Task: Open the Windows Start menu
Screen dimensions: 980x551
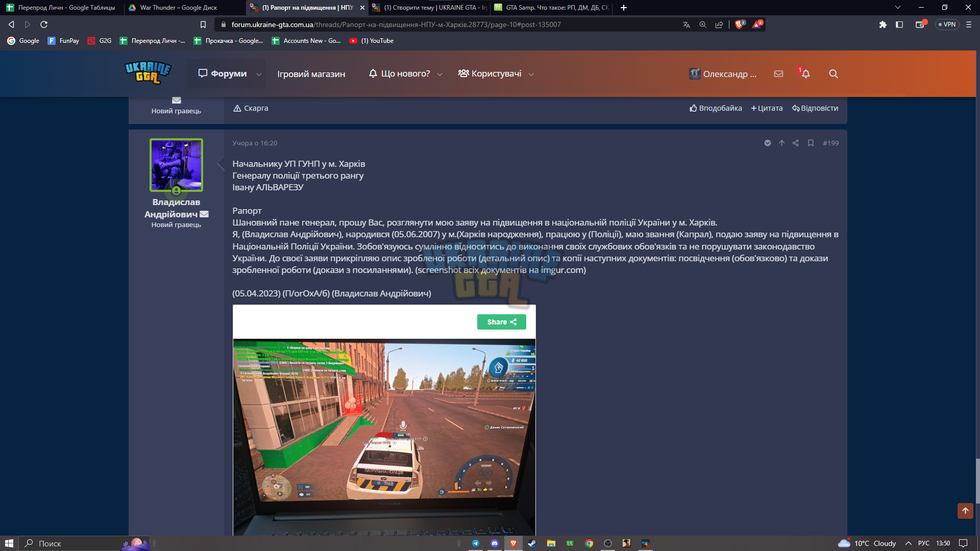Action: [9, 543]
